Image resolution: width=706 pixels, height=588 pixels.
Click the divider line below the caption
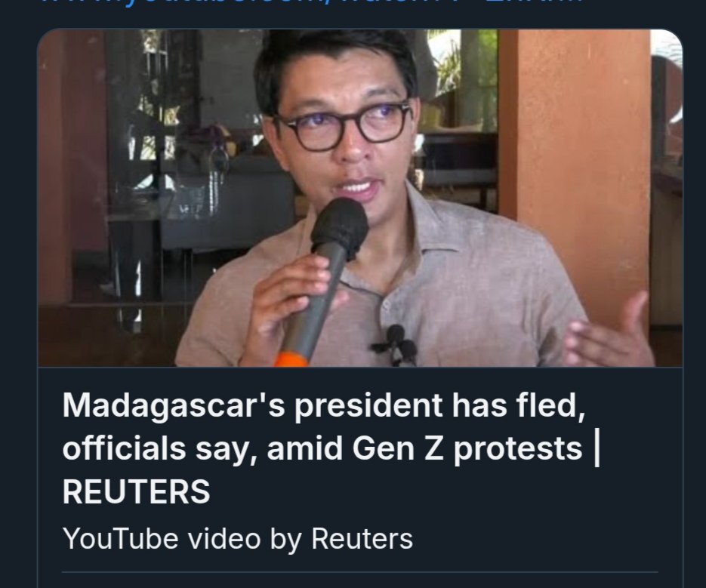[x=359, y=571]
